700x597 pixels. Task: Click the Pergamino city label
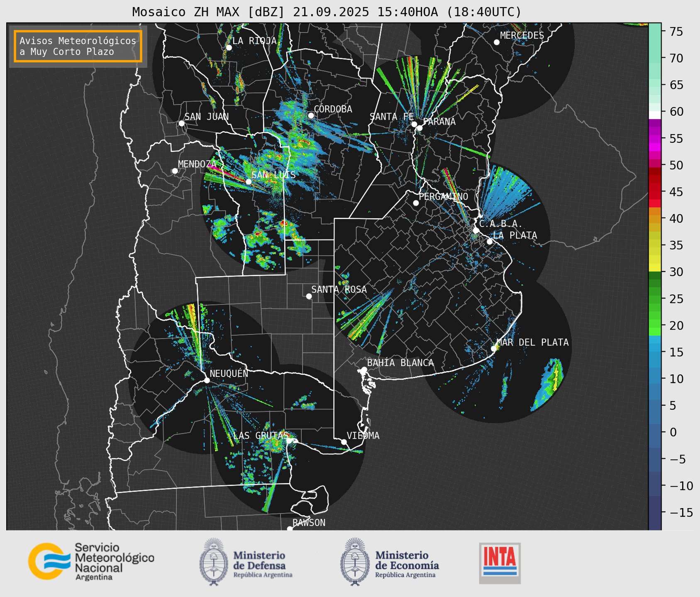[443, 196]
